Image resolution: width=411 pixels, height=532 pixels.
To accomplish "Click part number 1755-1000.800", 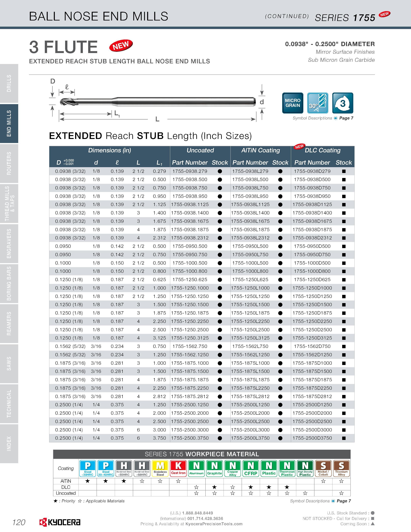I will (190, 271).
